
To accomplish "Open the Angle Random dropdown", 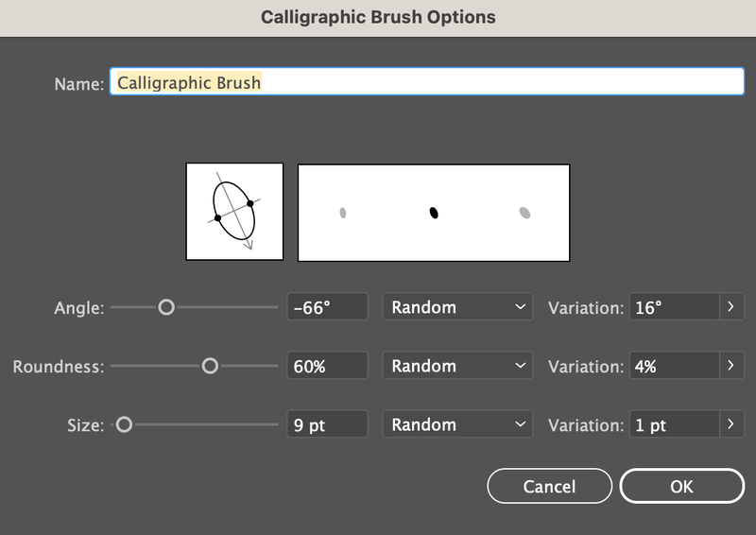I will pos(457,307).
